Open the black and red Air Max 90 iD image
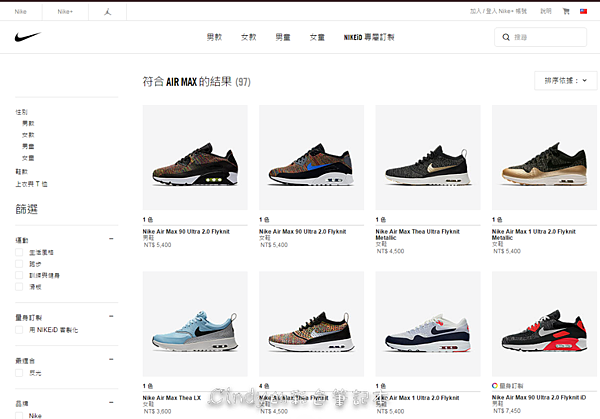 544,324
